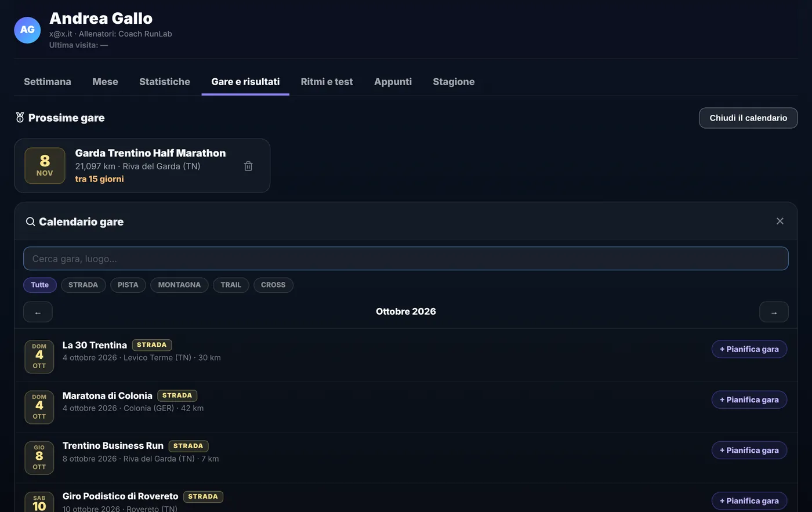Viewport: 812px width, 512px height.
Task: Select the Tutte filter chip
Action: coord(40,285)
